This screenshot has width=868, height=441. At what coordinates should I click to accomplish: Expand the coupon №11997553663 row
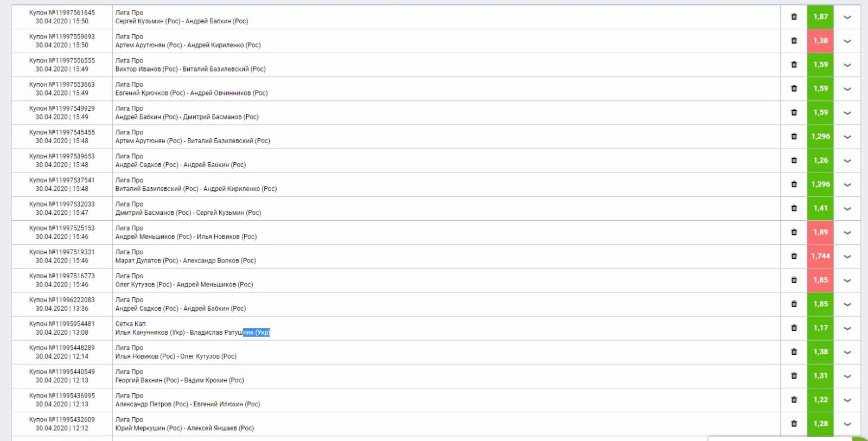(847, 89)
